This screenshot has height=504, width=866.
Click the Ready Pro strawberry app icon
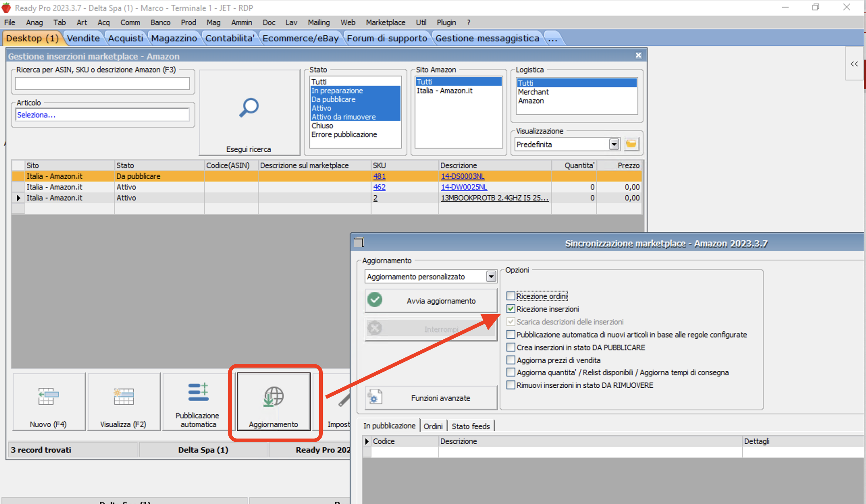coord(6,8)
